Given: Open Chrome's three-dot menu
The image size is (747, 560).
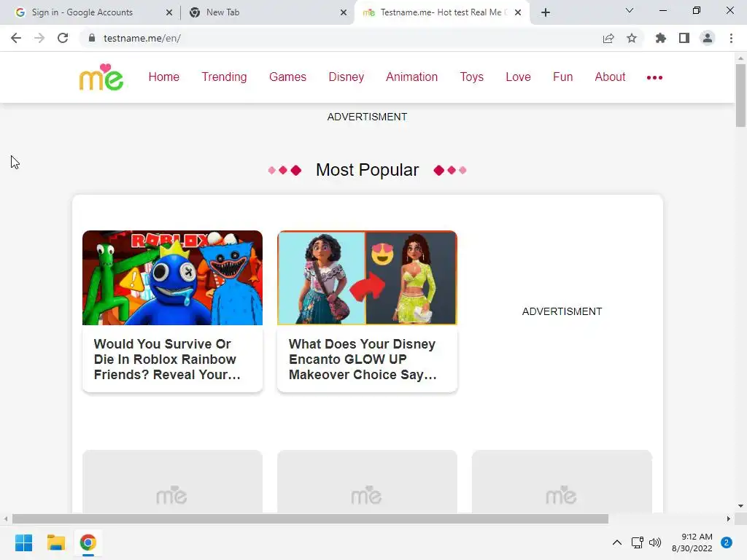Looking at the screenshot, I should pos(731,38).
